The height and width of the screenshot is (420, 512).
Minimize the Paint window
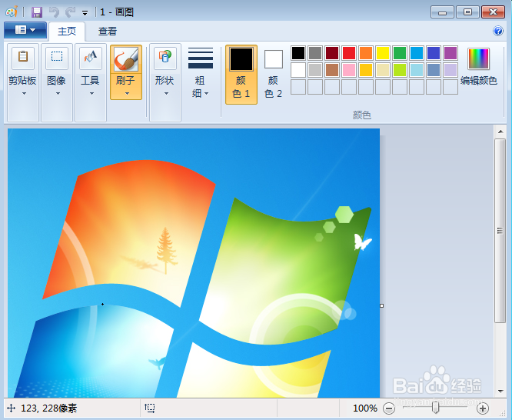click(442, 12)
